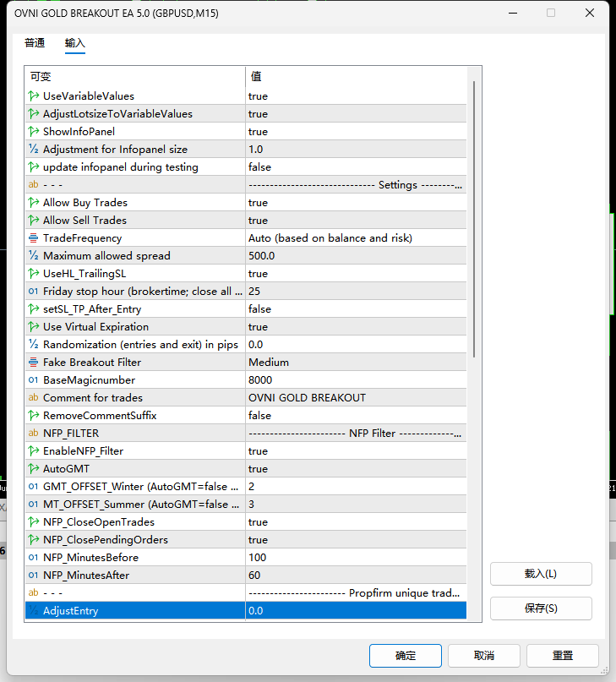Click the 01 icon beside Friday stop hour
Viewport: 616px width, 682px height.
(34, 291)
